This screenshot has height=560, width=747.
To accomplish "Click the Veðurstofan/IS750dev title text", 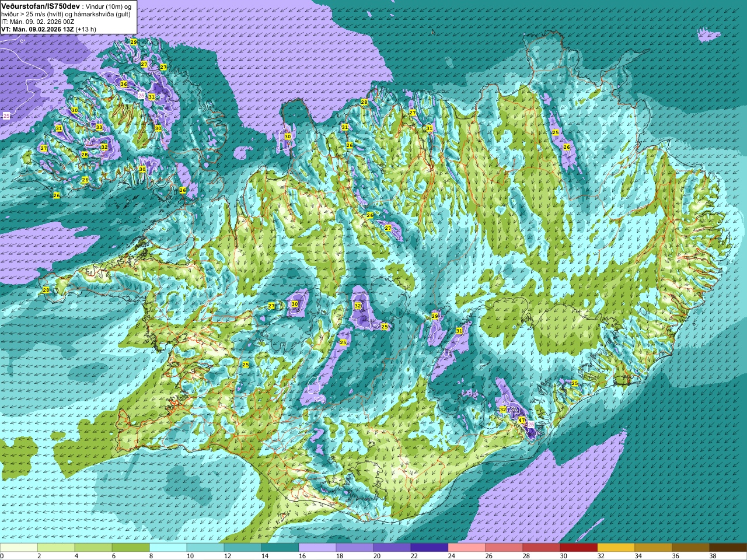I will 41,5.
